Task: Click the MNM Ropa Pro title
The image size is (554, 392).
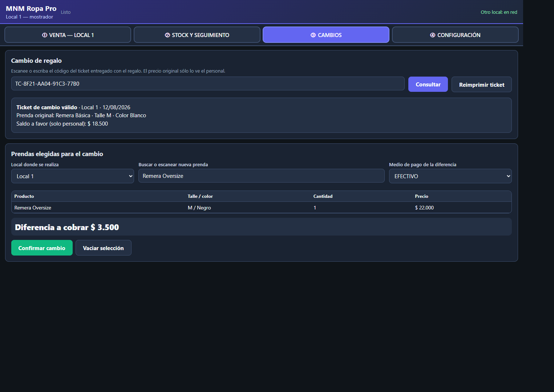Action: click(x=31, y=8)
